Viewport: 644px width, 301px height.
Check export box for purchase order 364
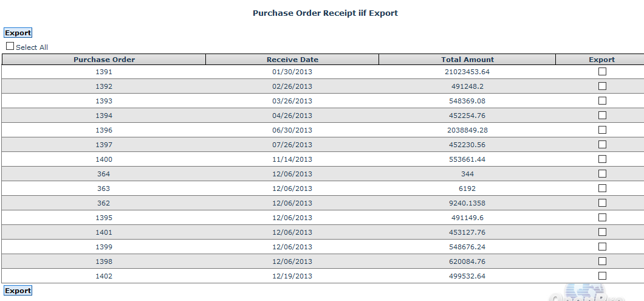(602, 174)
